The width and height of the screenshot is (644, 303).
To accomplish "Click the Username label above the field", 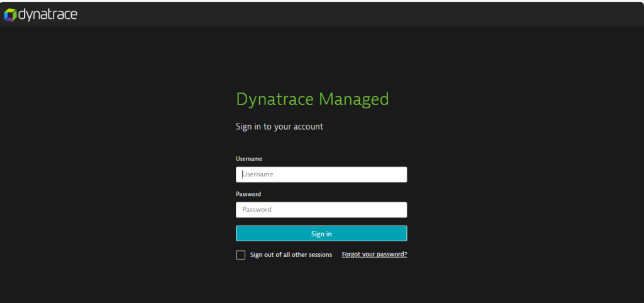I will [249, 159].
